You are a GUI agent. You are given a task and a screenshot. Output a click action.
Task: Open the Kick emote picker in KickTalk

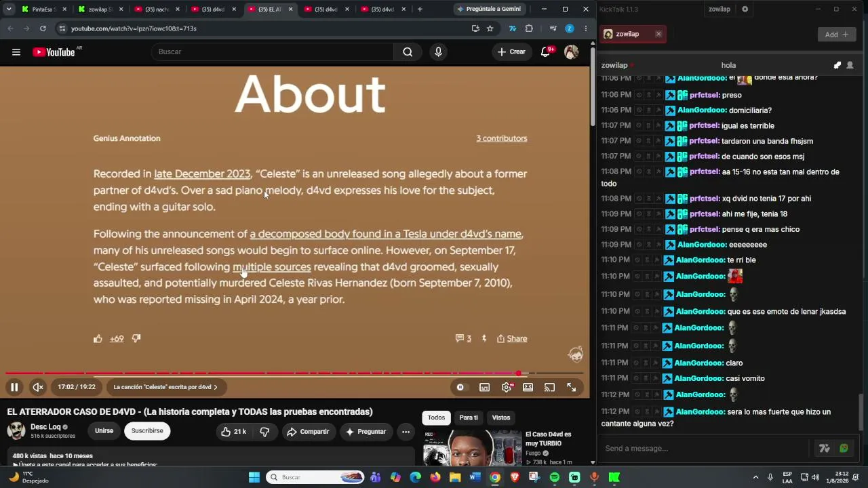pos(844,449)
